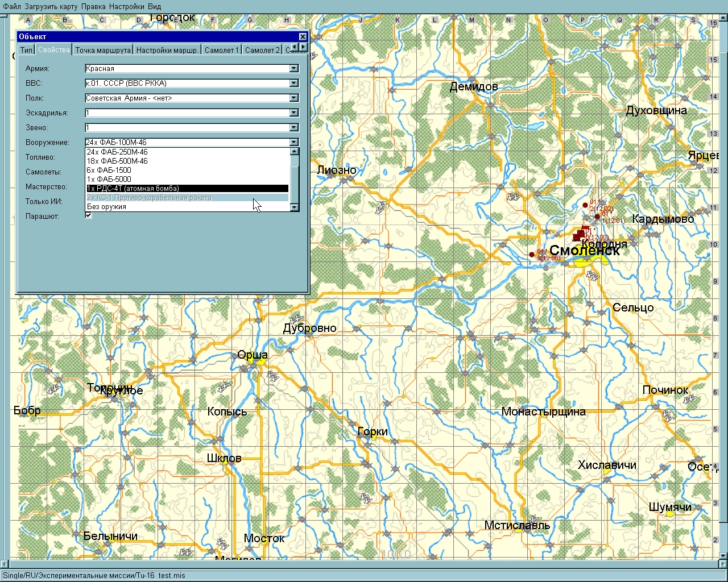Click airfield icon just east of Орша
The width and height of the screenshot is (728, 582).
pyautogui.click(x=273, y=376)
